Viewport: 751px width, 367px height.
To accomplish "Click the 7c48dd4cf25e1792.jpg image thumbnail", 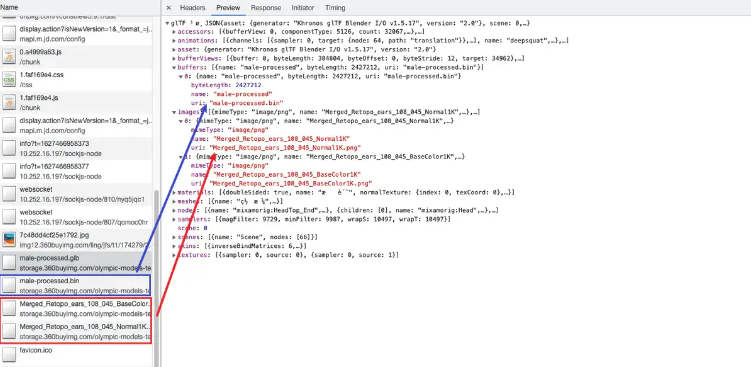I will pos(9,239).
